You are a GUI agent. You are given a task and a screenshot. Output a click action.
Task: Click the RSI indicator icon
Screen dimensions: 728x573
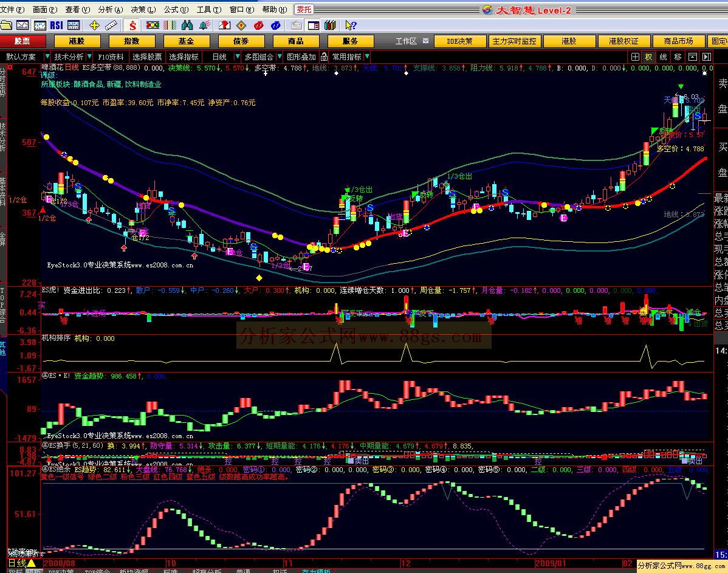(x=57, y=26)
